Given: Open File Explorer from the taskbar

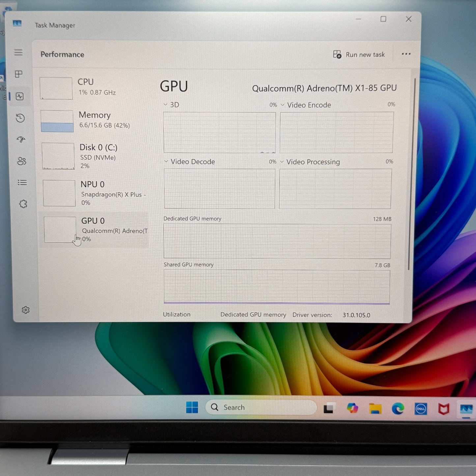Looking at the screenshot, I should tap(375, 408).
